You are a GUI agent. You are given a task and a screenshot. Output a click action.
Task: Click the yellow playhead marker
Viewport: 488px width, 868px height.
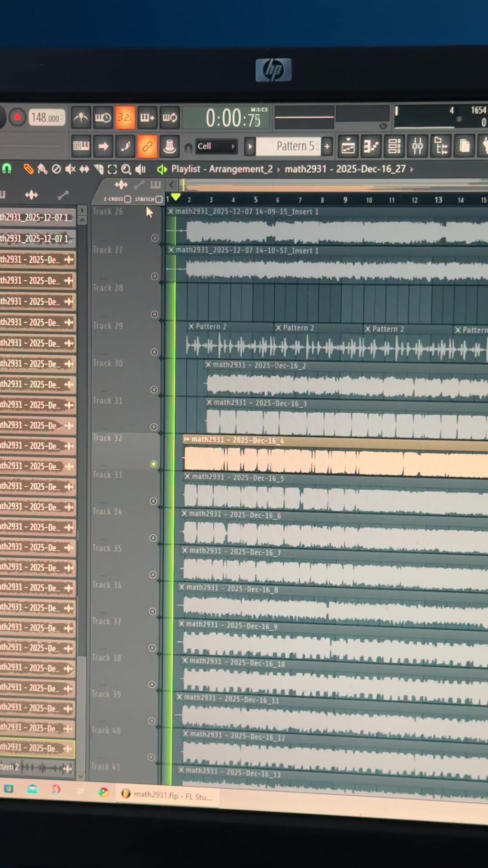[x=176, y=197]
